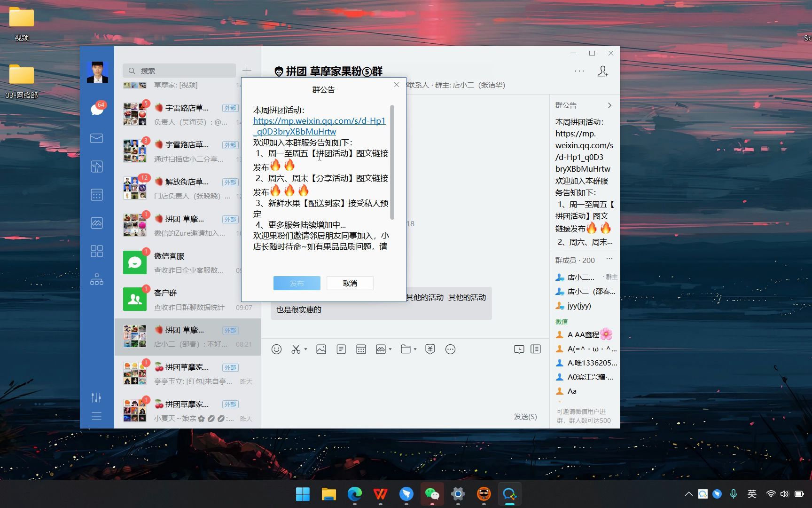Select member Aa

(x=585, y=391)
